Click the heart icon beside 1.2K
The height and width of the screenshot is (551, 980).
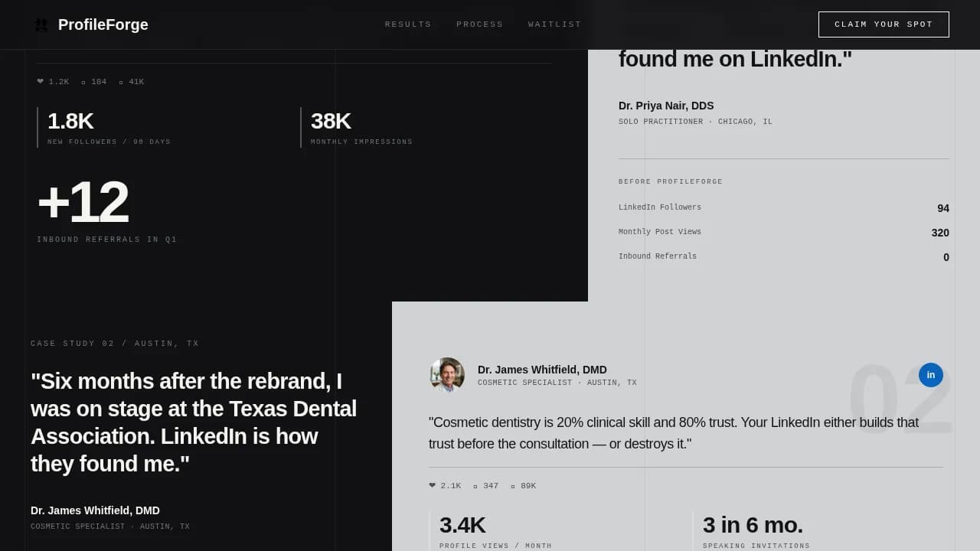(x=41, y=81)
